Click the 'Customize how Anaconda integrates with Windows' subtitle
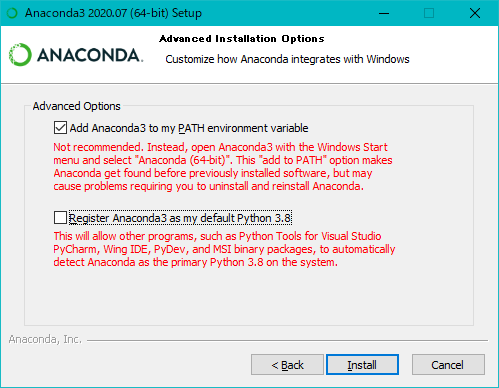Viewport: 499px width, 388px height. 287,59
